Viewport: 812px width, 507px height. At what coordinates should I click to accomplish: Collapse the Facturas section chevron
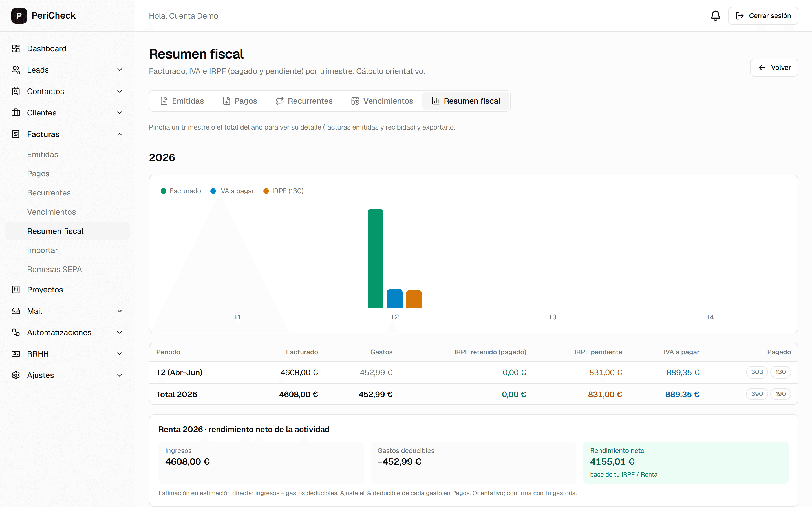pos(120,134)
